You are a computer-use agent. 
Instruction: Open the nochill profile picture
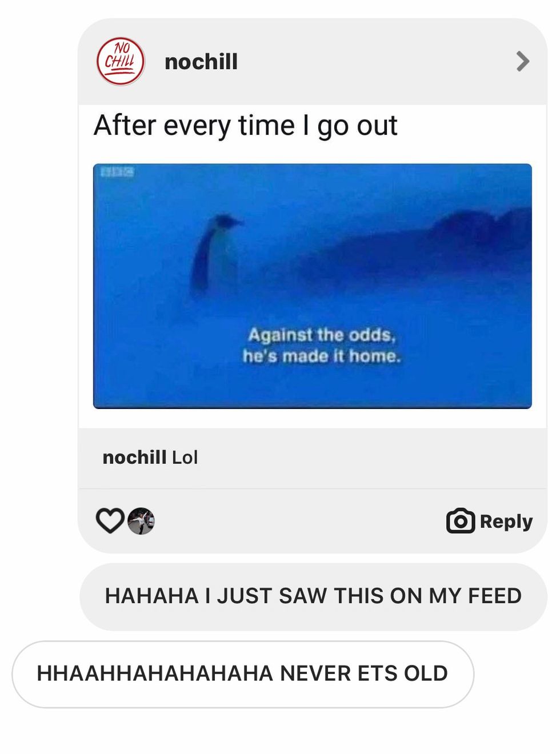[x=120, y=62]
